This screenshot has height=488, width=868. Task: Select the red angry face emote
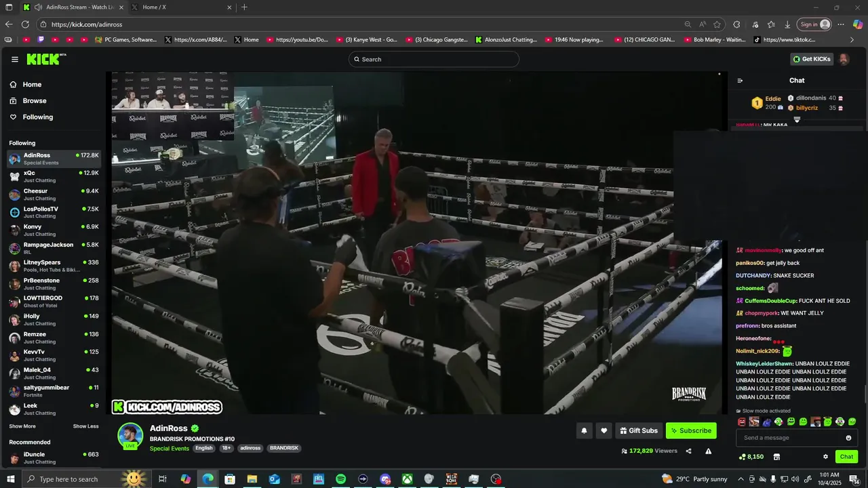click(742, 422)
